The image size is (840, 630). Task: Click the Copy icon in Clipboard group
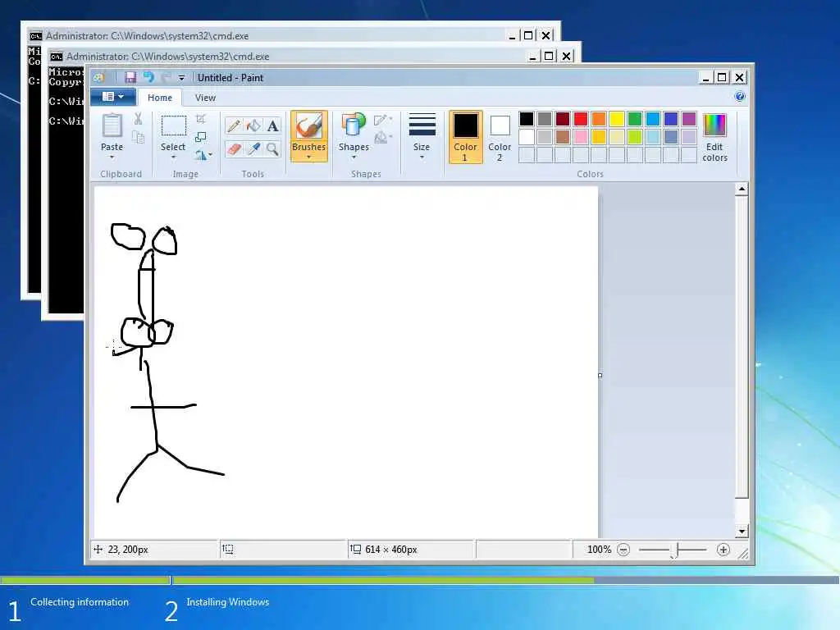[x=138, y=138]
